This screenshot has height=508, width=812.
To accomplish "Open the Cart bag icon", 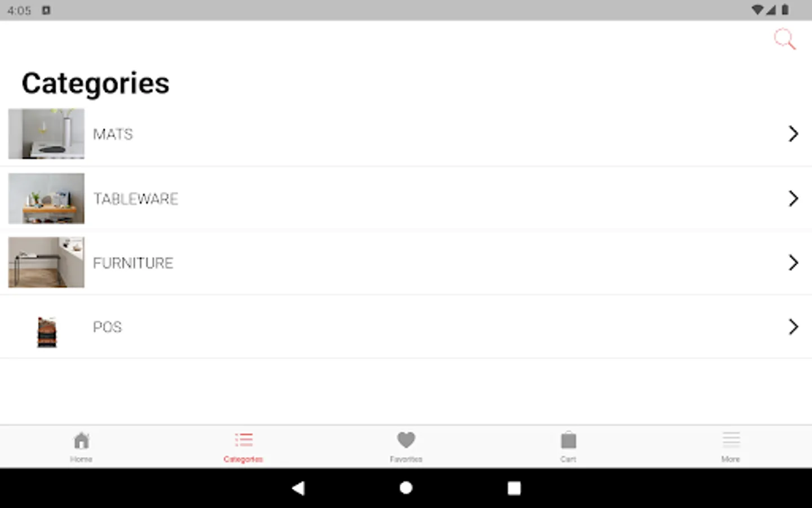I will (x=568, y=440).
